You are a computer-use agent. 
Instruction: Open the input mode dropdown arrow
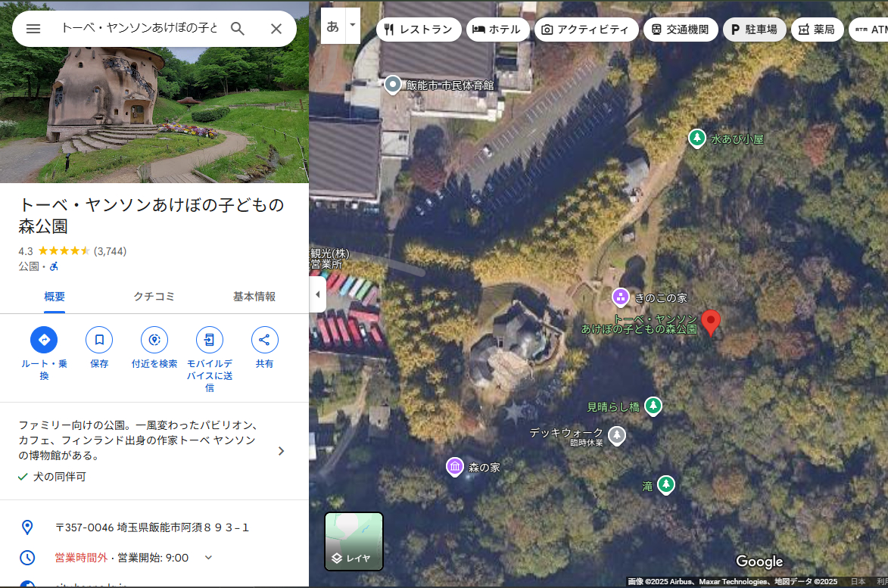352,26
